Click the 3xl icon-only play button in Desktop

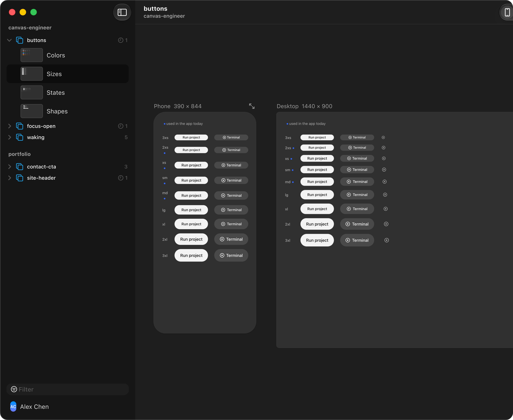387,240
